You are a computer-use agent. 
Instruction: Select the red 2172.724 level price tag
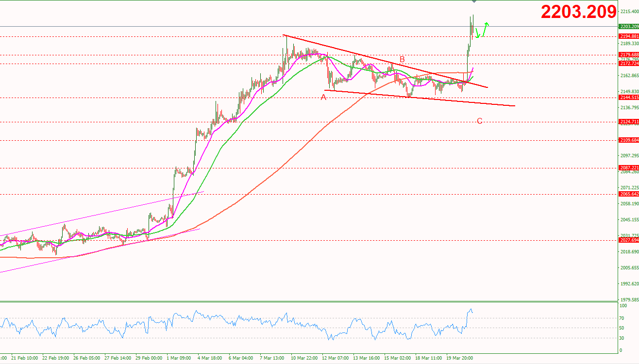click(629, 64)
